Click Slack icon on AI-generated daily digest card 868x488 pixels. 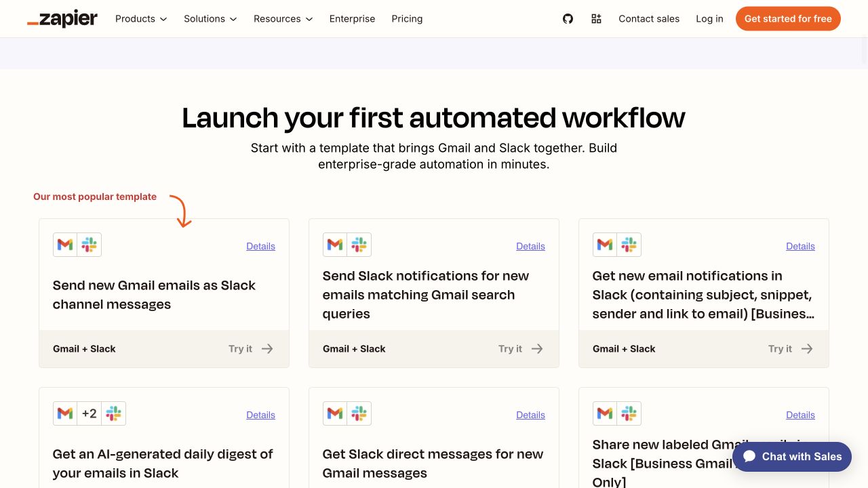coord(114,413)
